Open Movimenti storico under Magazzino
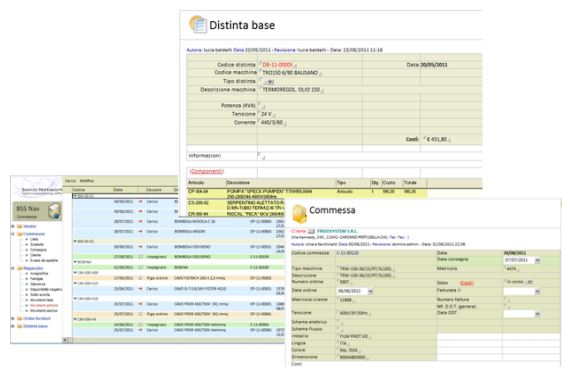Image resolution: width=565 pixels, height=368 pixels. click(x=44, y=310)
